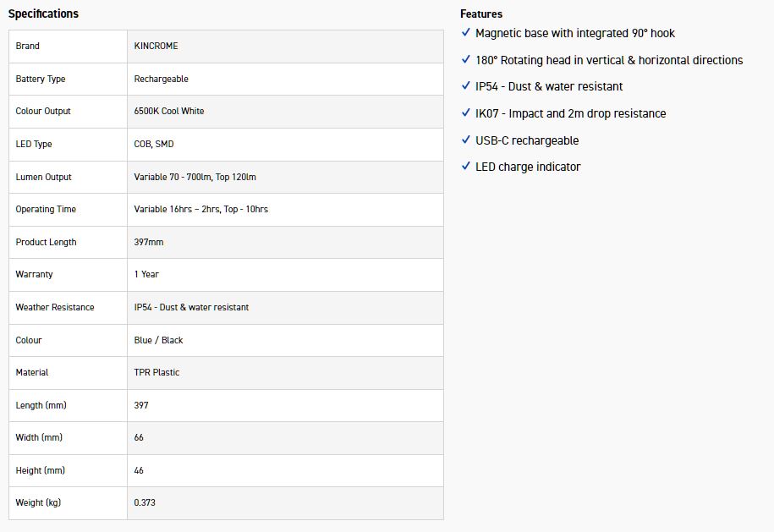This screenshot has width=774, height=532.
Task: Click the checkmark next to 180° Rotating head
Action: coord(465,59)
